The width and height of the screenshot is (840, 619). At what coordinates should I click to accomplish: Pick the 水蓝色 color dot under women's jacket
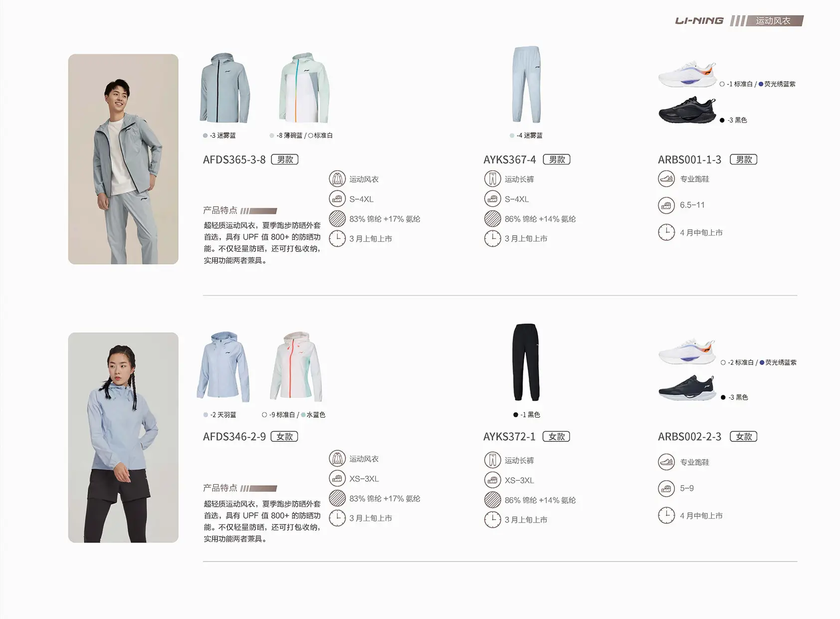point(303,415)
